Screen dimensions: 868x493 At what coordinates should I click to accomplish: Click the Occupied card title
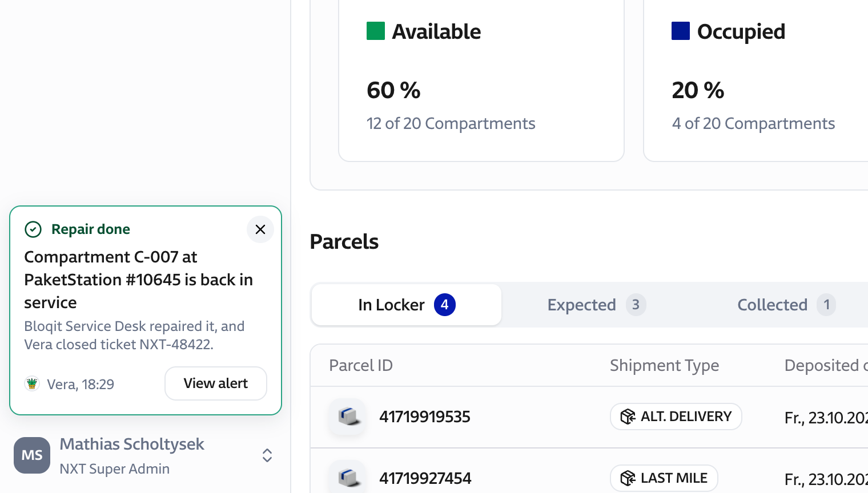click(x=741, y=31)
